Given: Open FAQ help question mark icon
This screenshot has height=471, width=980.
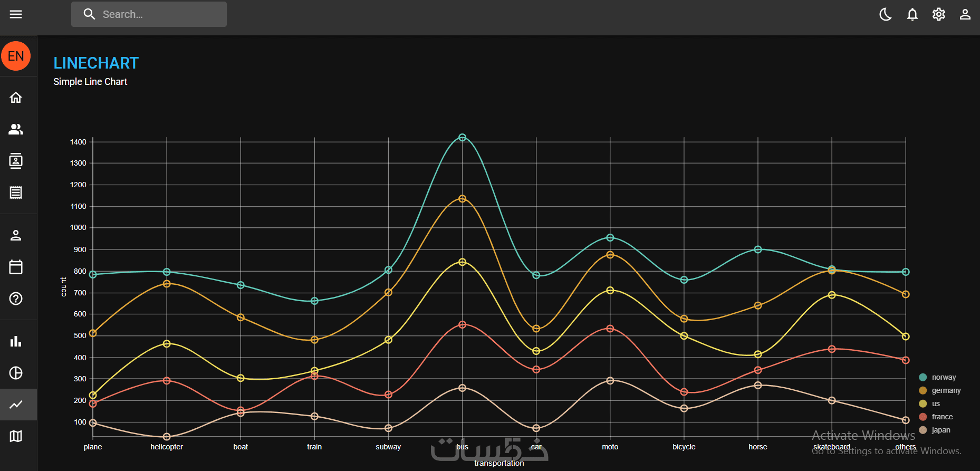Looking at the screenshot, I should click(16, 299).
